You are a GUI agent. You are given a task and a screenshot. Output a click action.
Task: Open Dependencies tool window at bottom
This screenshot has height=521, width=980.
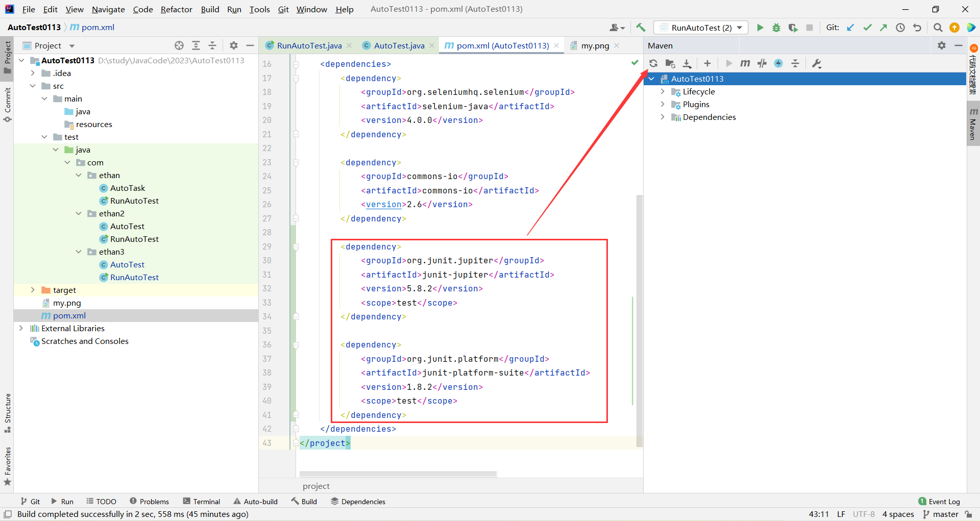[x=358, y=502]
